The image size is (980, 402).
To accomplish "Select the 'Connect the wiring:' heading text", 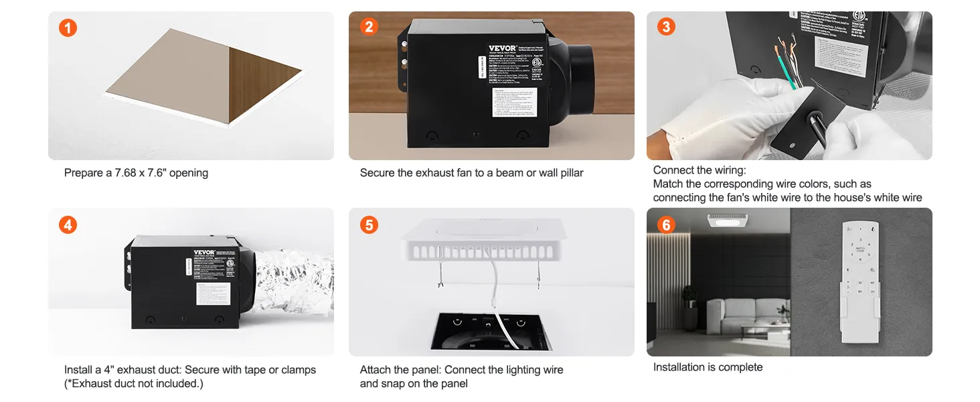I will (x=700, y=171).
